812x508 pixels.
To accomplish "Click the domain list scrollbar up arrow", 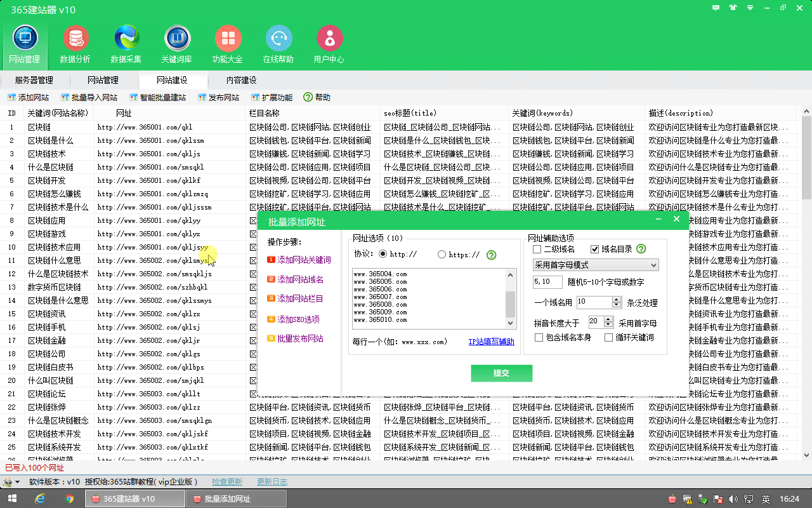I will (511, 274).
